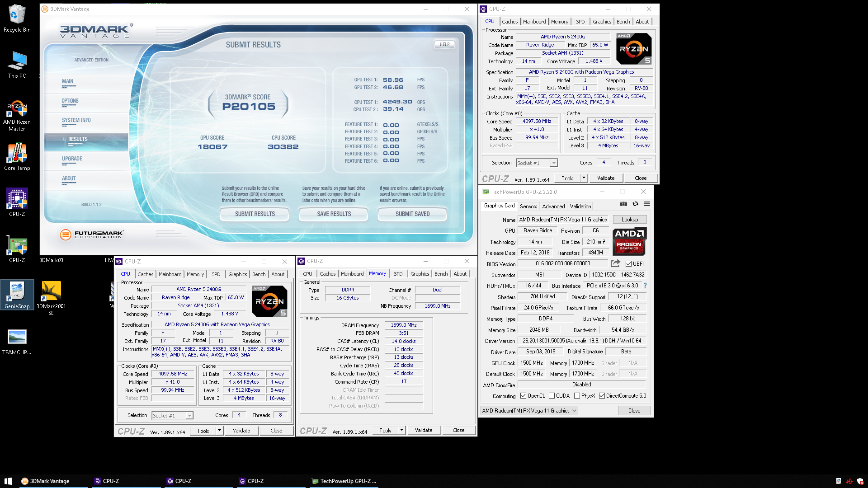Select OPTIONS in 3DMark Vantage sidebar
This screenshot has height=488, width=868.
[70, 101]
